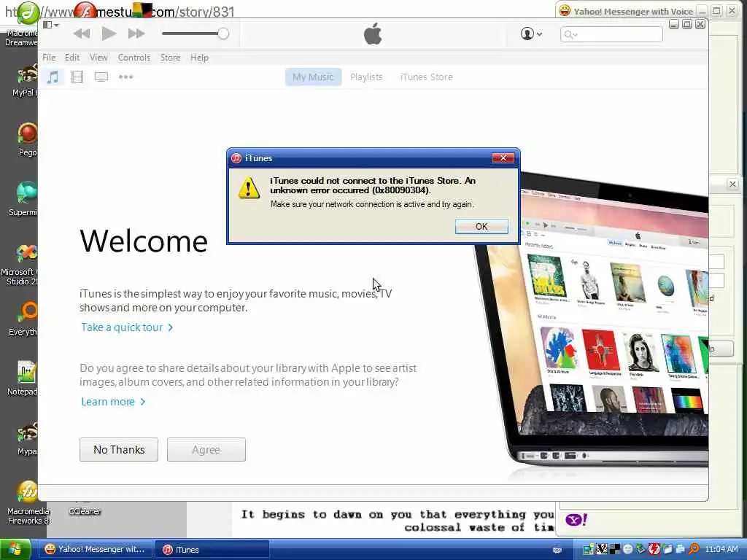The width and height of the screenshot is (747, 560).
Task: Open the Controls menu
Action: tap(134, 58)
